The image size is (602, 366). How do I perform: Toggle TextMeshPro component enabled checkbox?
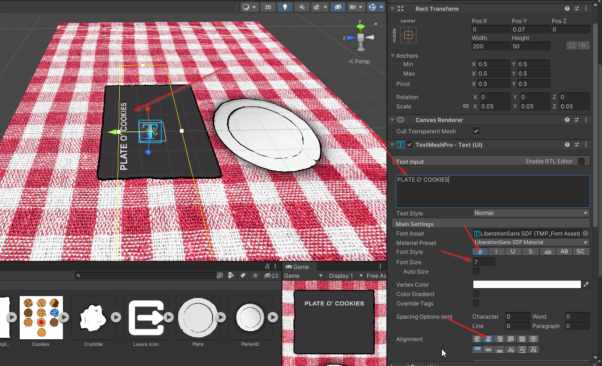tap(410, 145)
